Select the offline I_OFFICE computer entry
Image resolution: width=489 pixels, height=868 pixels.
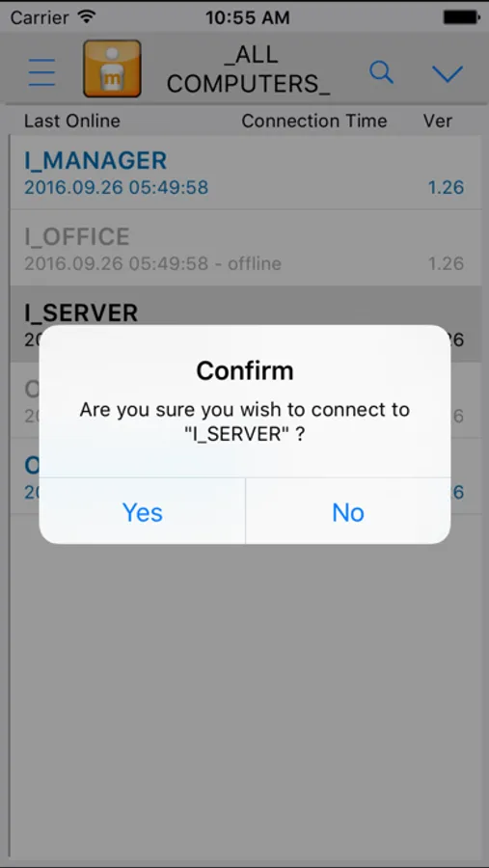click(x=245, y=248)
